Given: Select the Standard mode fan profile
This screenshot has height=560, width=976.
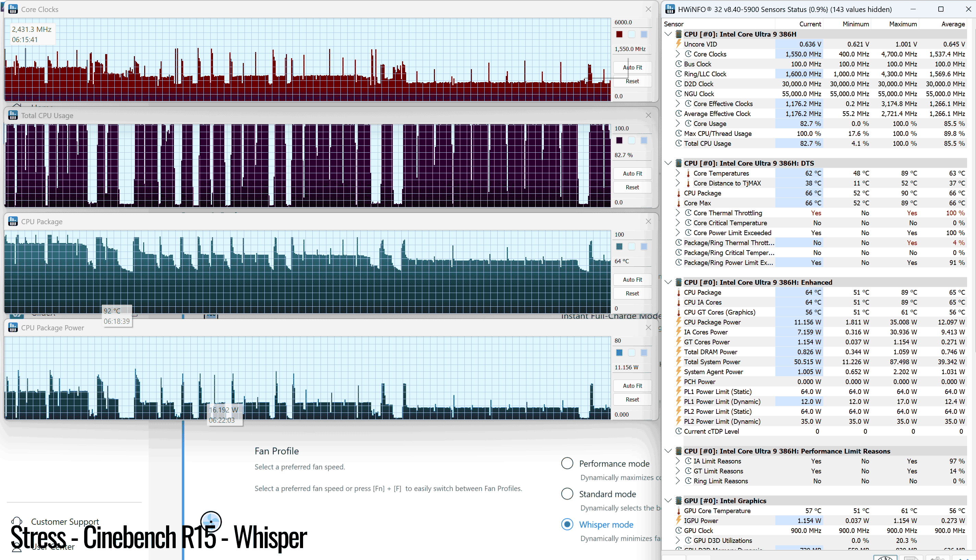Looking at the screenshot, I should (567, 494).
